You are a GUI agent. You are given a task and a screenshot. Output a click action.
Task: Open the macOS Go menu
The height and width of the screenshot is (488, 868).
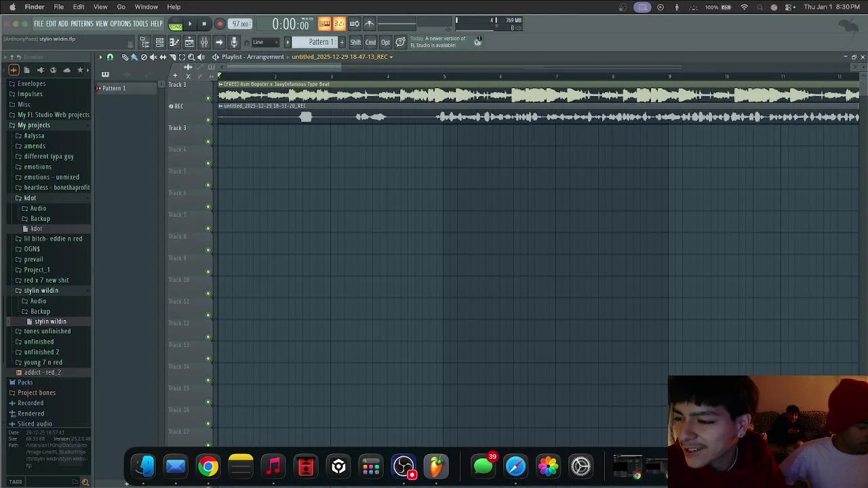tap(121, 7)
